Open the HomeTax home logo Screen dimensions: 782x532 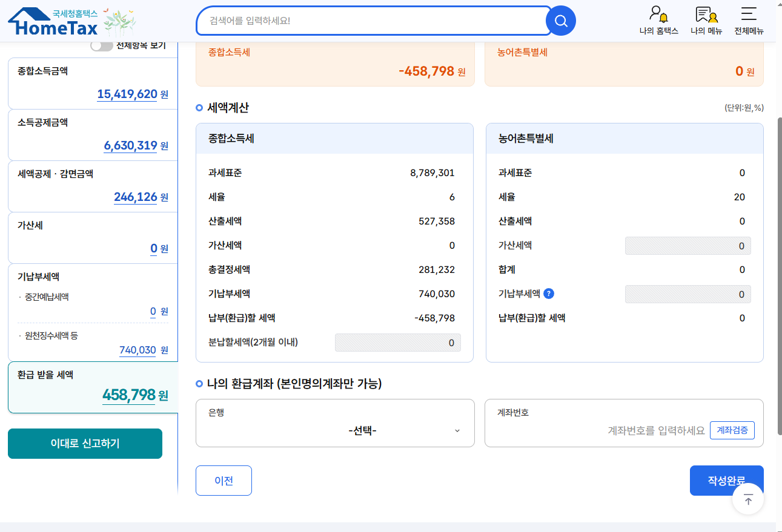[53, 21]
